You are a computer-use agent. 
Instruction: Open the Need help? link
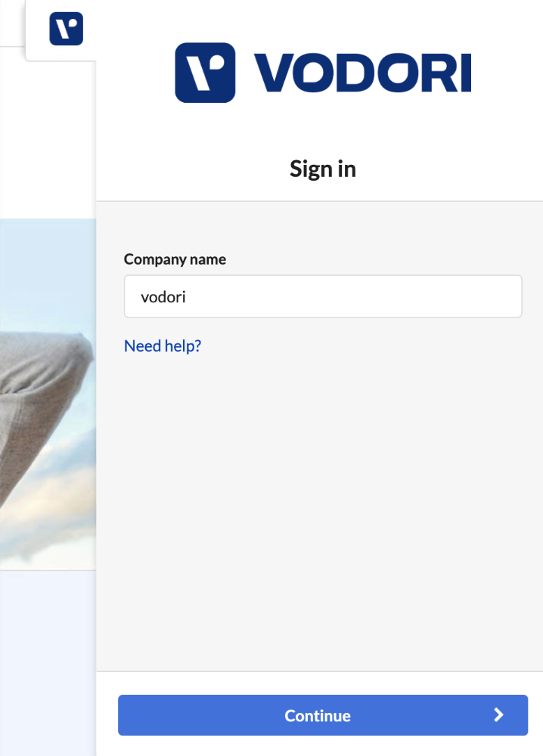click(163, 346)
